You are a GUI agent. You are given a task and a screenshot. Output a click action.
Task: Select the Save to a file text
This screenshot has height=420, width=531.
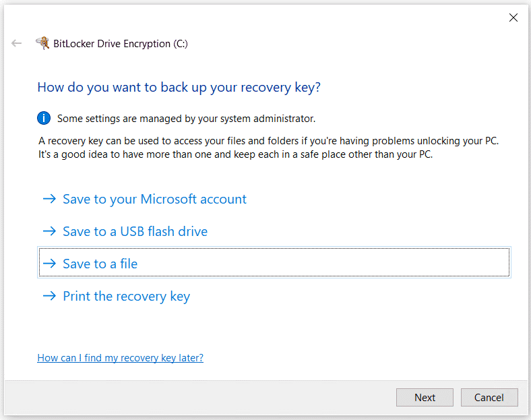(100, 264)
